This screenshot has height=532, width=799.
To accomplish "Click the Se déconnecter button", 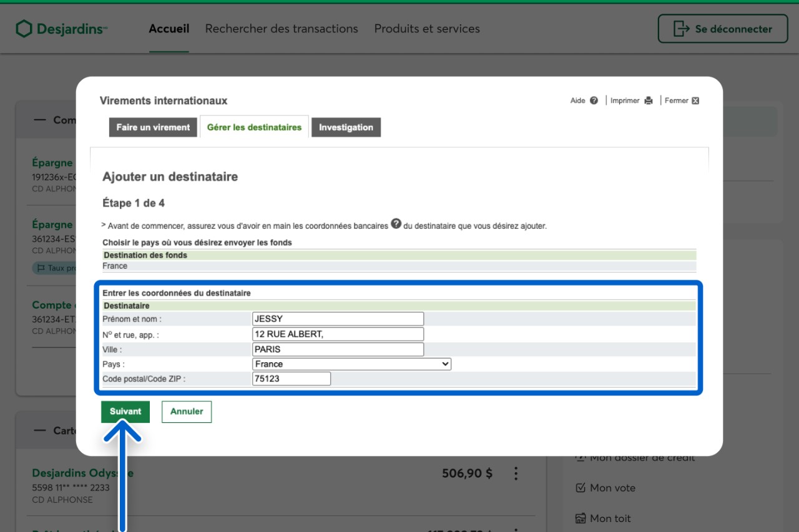I will point(722,29).
